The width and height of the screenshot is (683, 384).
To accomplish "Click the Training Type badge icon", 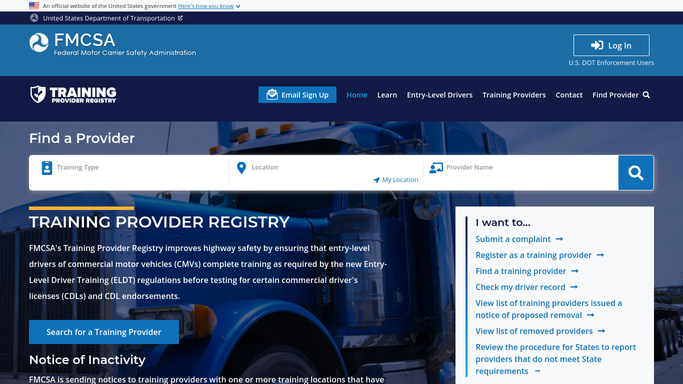I will coord(47,168).
